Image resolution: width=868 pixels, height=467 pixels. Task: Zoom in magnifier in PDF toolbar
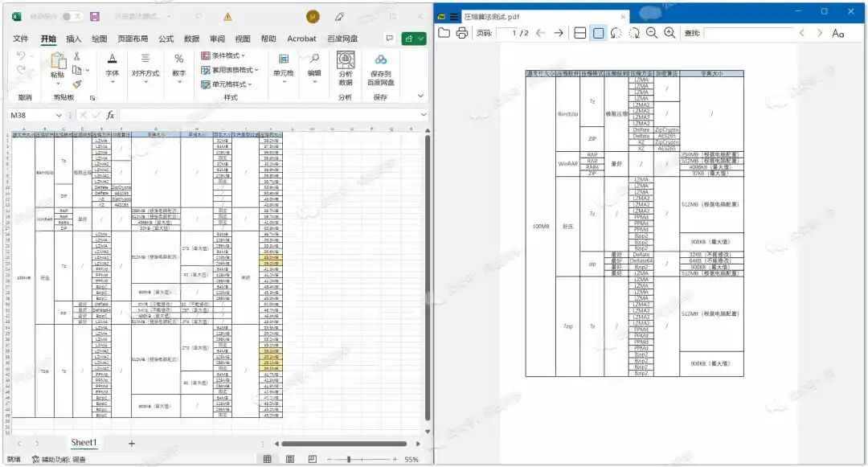point(669,33)
